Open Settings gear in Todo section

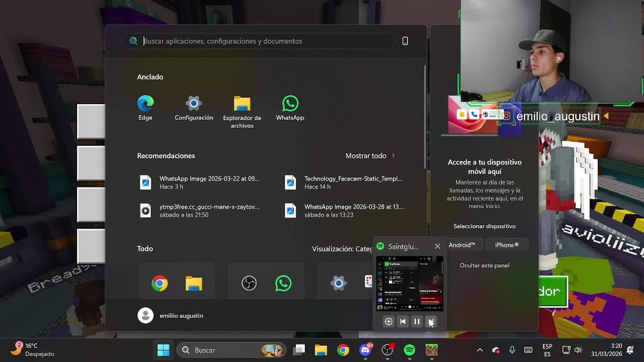click(339, 284)
